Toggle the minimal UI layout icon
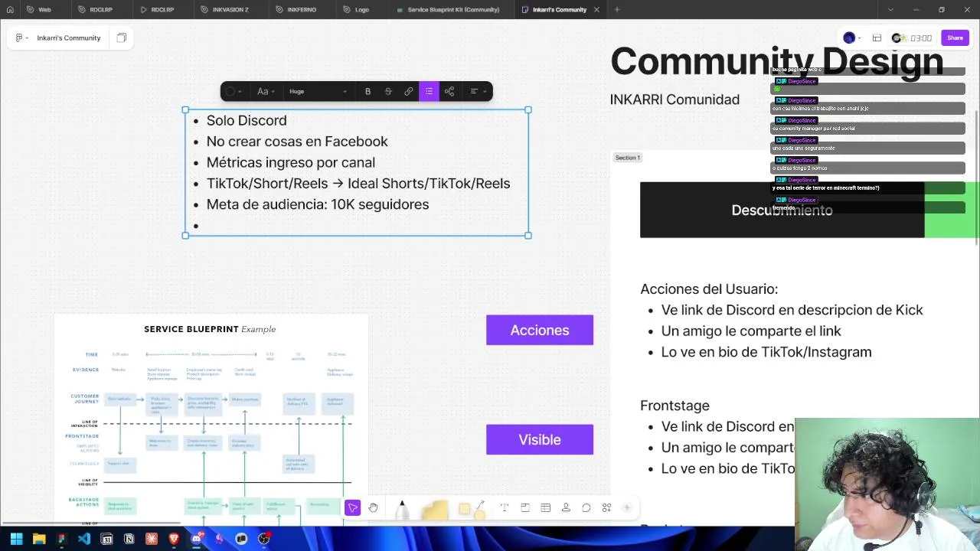This screenshot has height=551, width=980. click(x=877, y=37)
